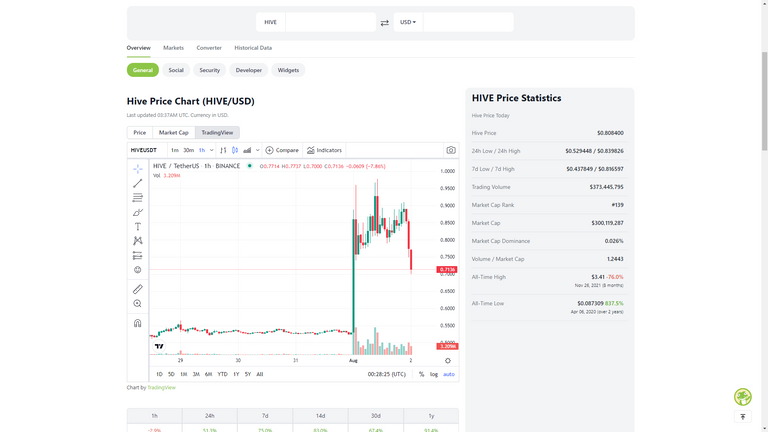The height and width of the screenshot is (432, 768).
Task: Open the CoinGecko mascot chat icon
Action: click(x=743, y=396)
